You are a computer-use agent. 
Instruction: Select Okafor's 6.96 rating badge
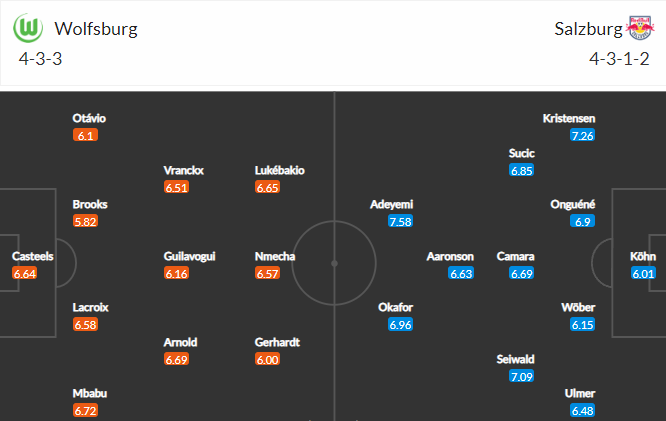pos(400,325)
